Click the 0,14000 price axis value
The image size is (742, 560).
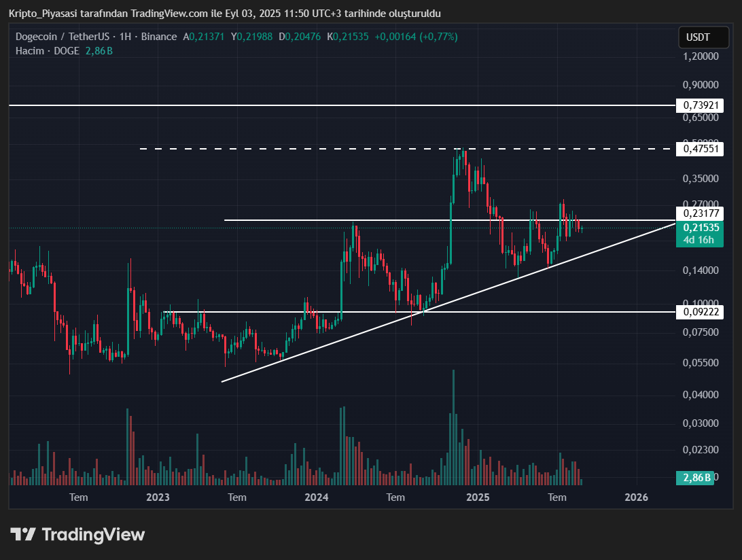tap(701, 270)
